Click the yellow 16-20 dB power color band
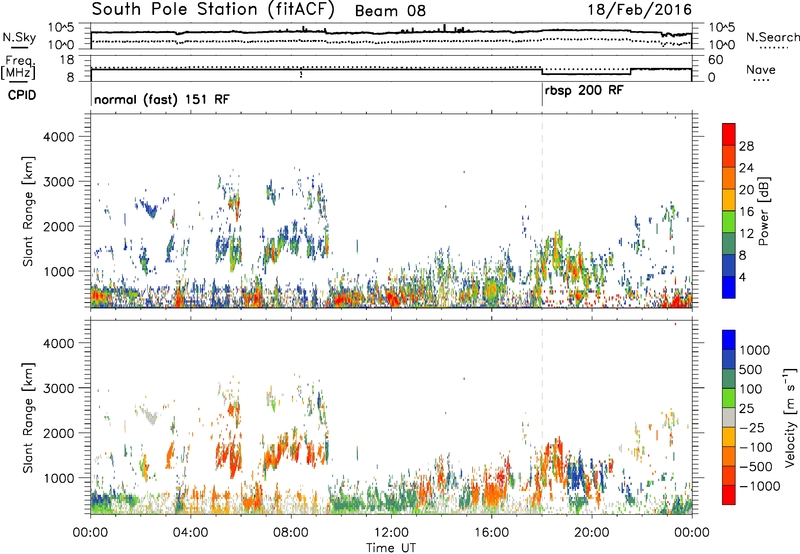Screen dimensions: 800x554 (729, 199)
